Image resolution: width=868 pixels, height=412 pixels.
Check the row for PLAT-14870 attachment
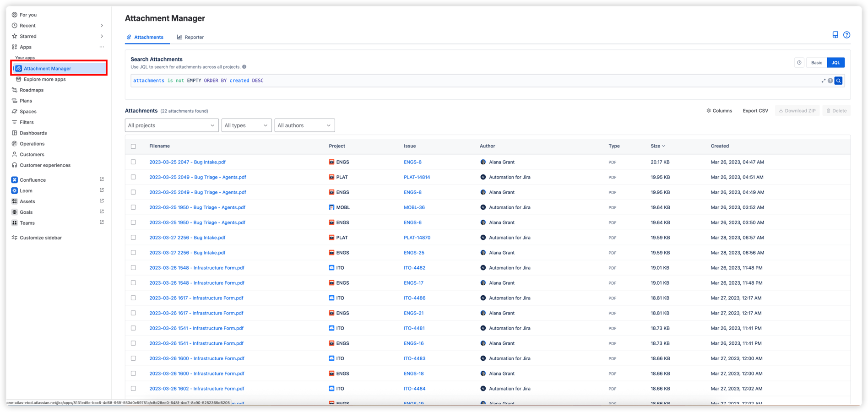pyautogui.click(x=133, y=238)
